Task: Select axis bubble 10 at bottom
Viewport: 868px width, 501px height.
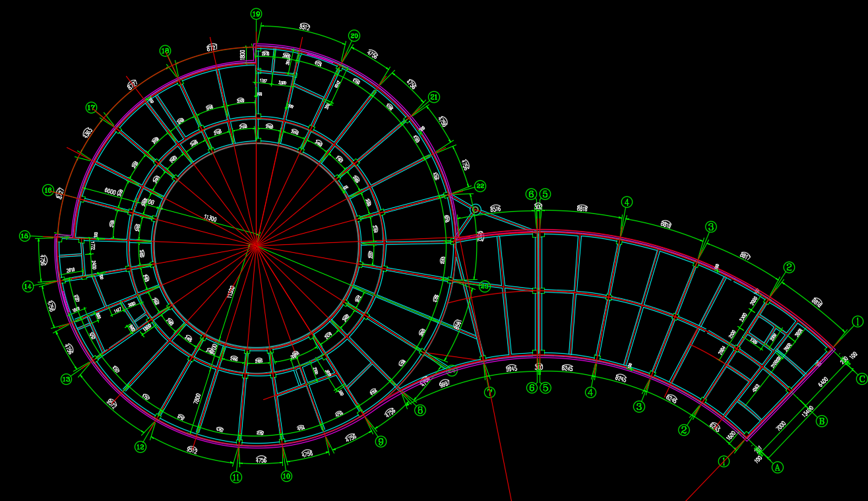Action: (x=286, y=475)
